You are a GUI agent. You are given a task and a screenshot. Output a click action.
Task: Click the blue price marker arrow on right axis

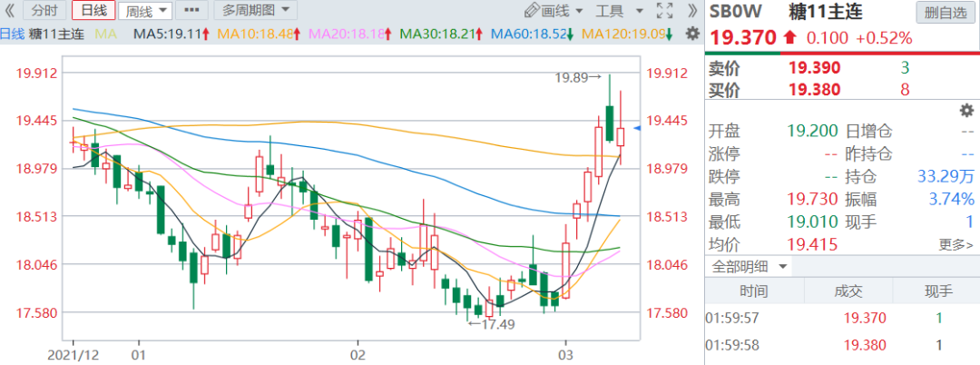(x=637, y=129)
